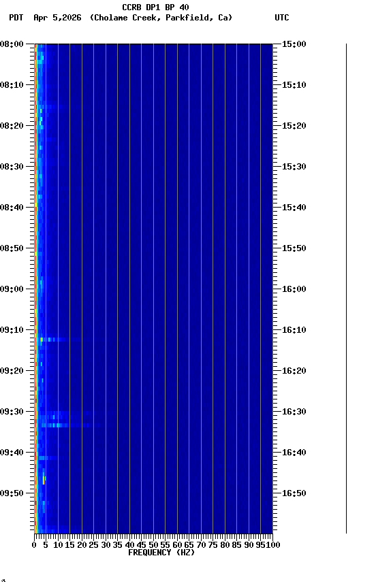Click the 09:00 PDT time label

(12, 289)
